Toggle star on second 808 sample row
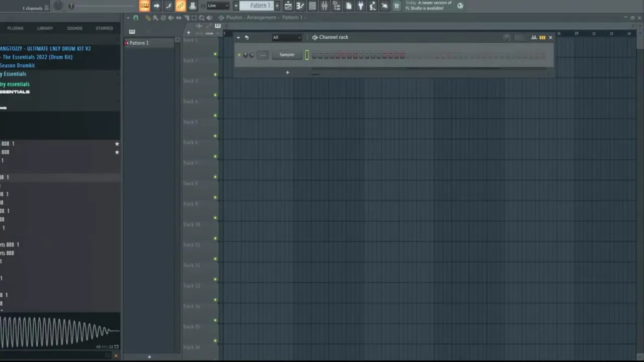The image size is (644, 362). (x=117, y=152)
